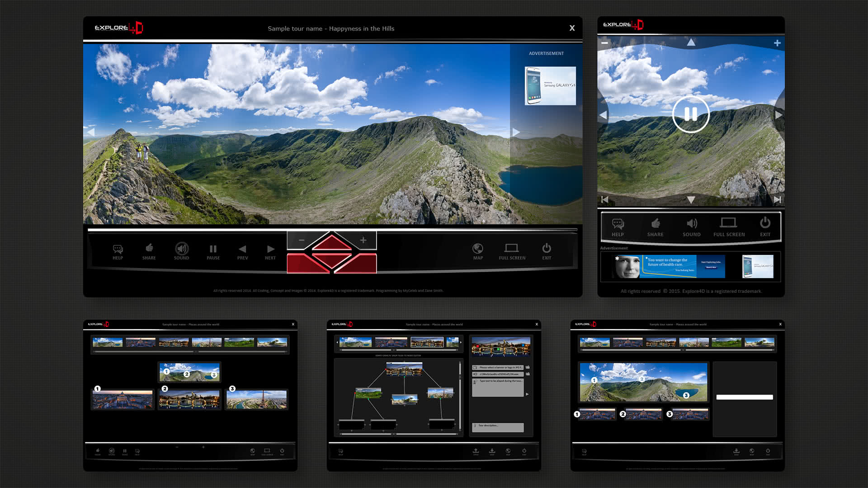Tilt view up with mobile top arrow
Viewport: 868px width, 488px height.
[x=691, y=42]
